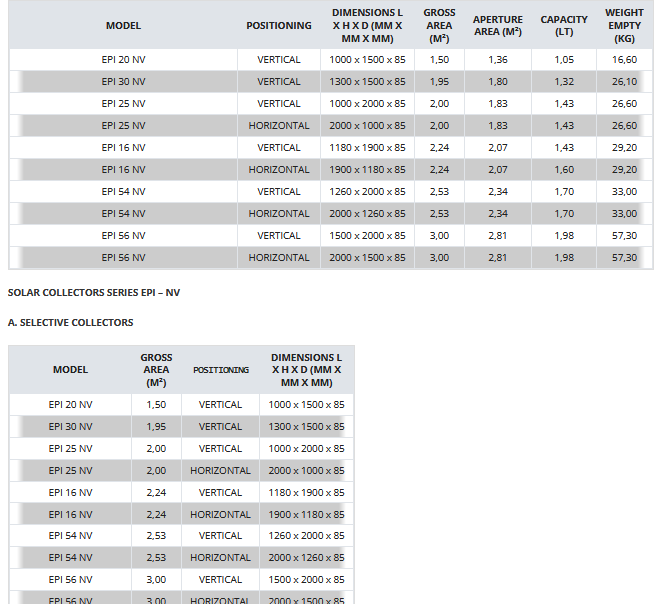Viewport: 654px width, 604px height.
Task: Select the 1,36 aperture area cell
Action: click(x=498, y=60)
